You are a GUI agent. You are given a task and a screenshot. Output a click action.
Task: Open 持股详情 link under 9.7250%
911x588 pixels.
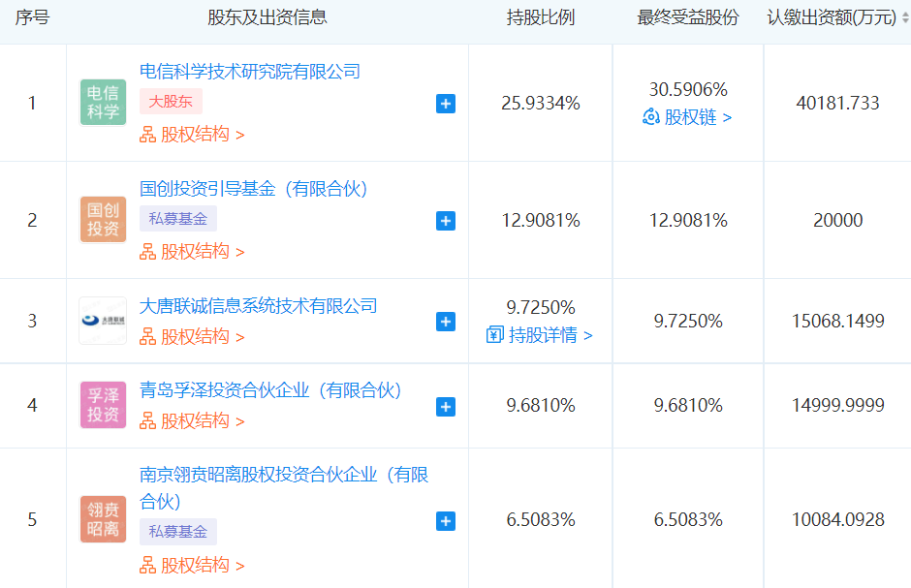(540, 335)
